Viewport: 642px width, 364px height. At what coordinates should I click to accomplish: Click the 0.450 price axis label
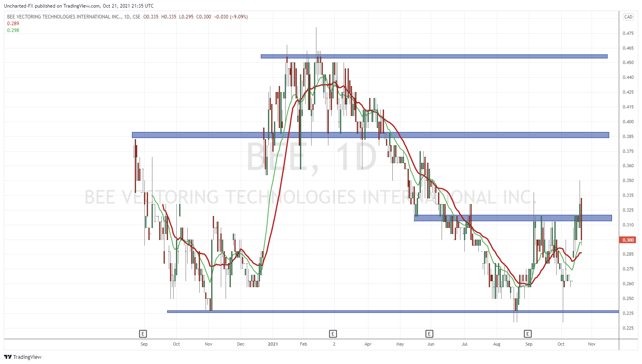(628, 62)
